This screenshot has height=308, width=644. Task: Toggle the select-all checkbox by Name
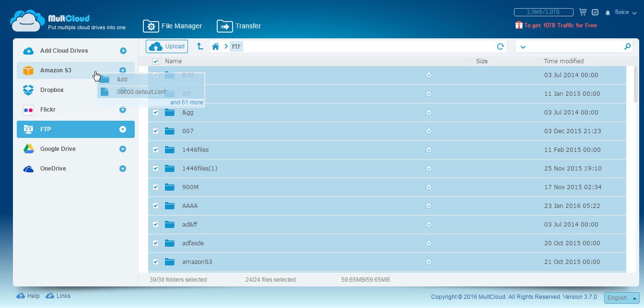tap(155, 61)
